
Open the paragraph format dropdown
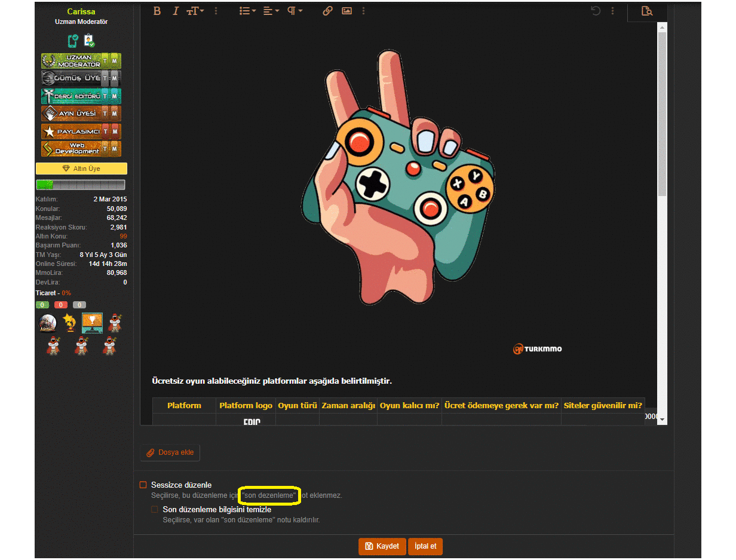click(295, 11)
